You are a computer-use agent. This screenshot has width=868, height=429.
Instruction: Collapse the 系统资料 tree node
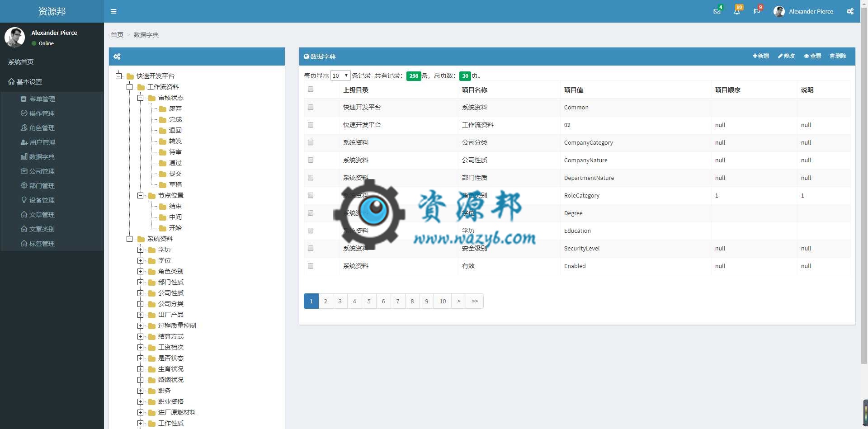click(x=130, y=239)
